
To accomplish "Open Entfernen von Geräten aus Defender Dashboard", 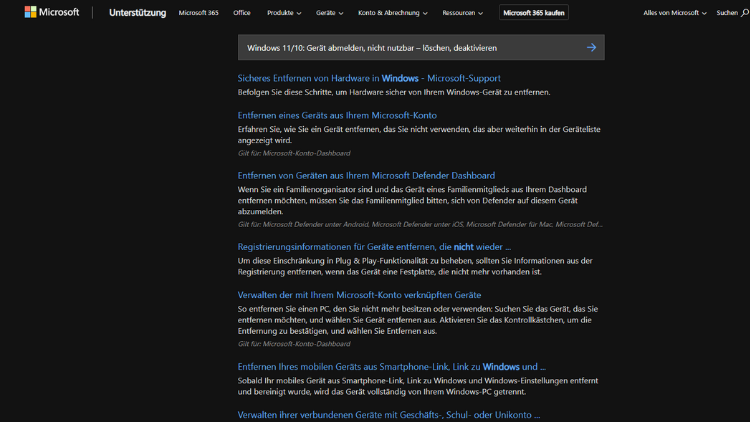I will click(366, 176).
